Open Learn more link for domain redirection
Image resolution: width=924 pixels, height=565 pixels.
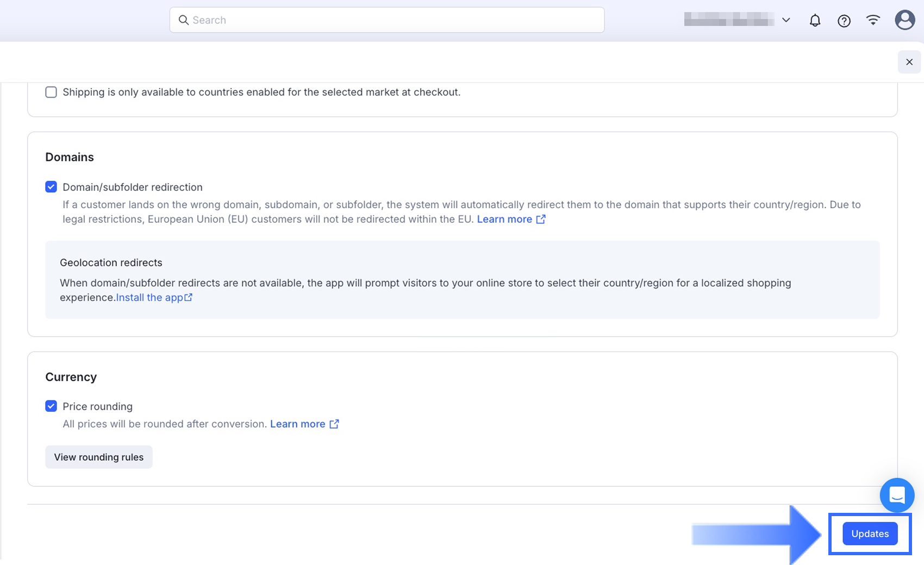[504, 219]
